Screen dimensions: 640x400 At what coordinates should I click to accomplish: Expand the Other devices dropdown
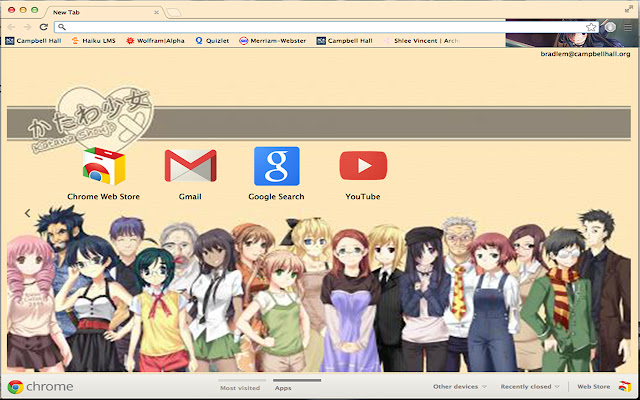click(x=460, y=387)
